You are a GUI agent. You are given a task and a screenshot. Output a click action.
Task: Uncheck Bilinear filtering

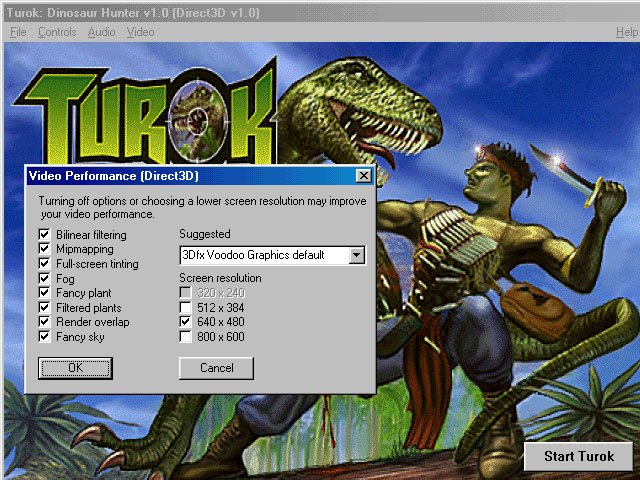coord(44,234)
